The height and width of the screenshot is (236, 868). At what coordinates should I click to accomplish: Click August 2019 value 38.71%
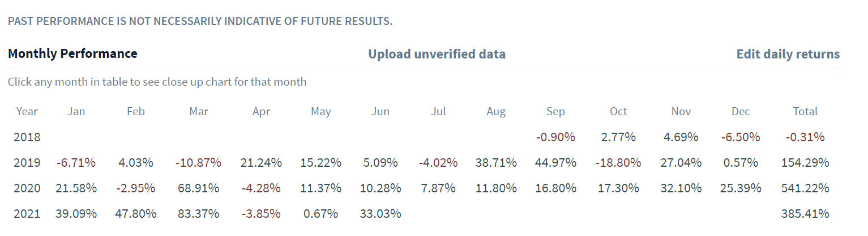point(496,163)
